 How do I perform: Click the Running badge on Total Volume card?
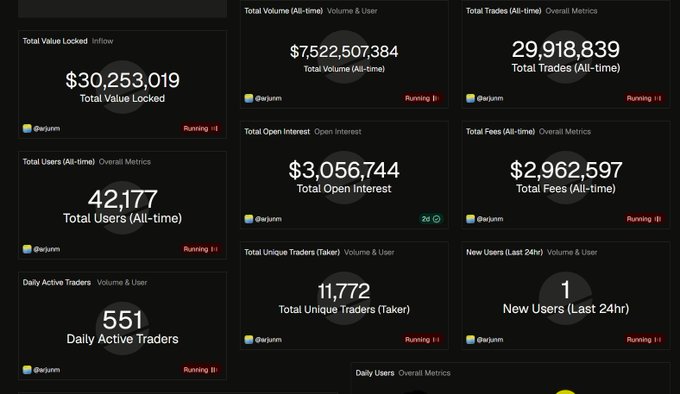422,98
